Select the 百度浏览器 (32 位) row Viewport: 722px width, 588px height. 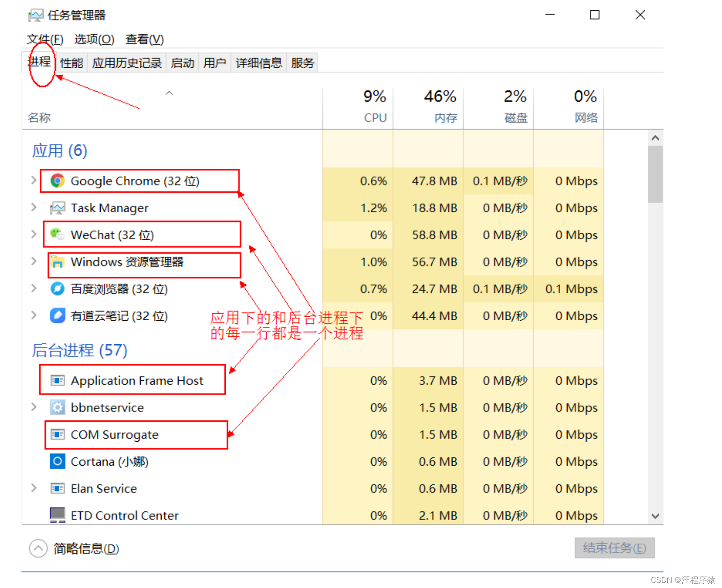[313, 289]
